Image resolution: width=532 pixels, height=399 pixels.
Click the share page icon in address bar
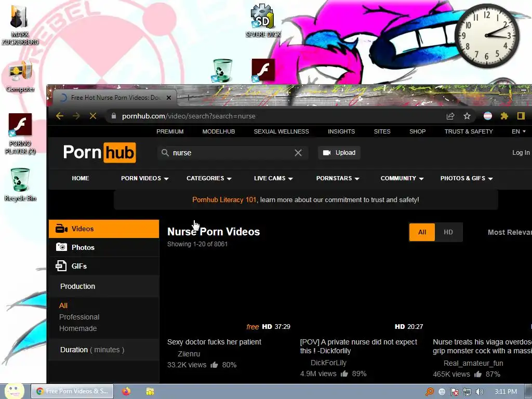pyautogui.click(x=450, y=116)
